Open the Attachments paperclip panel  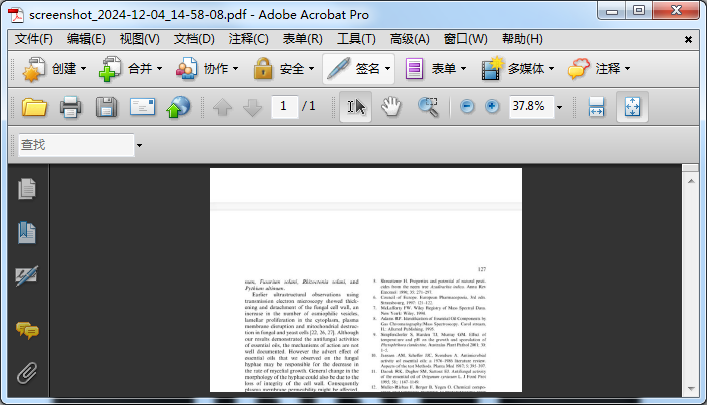click(27, 374)
